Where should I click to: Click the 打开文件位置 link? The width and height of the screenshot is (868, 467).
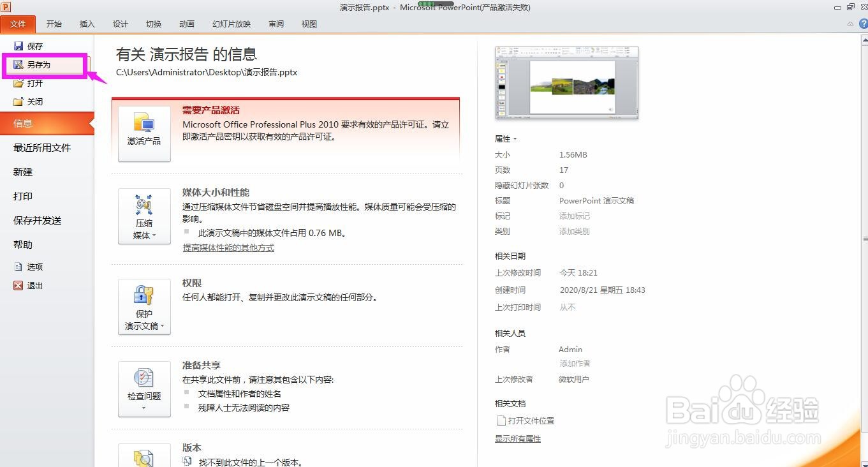pos(531,420)
